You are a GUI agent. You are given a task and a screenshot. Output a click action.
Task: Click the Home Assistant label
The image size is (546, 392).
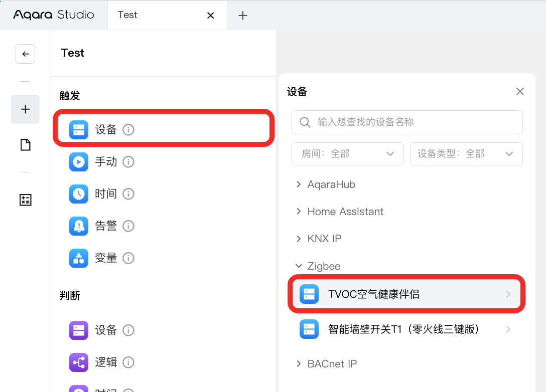(x=345, y=212)
